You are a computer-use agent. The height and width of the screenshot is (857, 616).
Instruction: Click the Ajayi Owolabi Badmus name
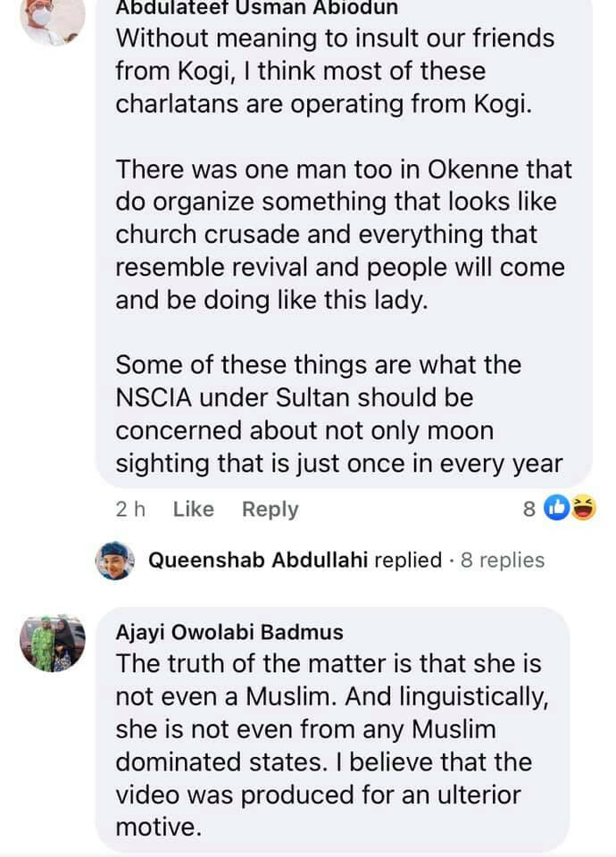[x=229, y=632]
